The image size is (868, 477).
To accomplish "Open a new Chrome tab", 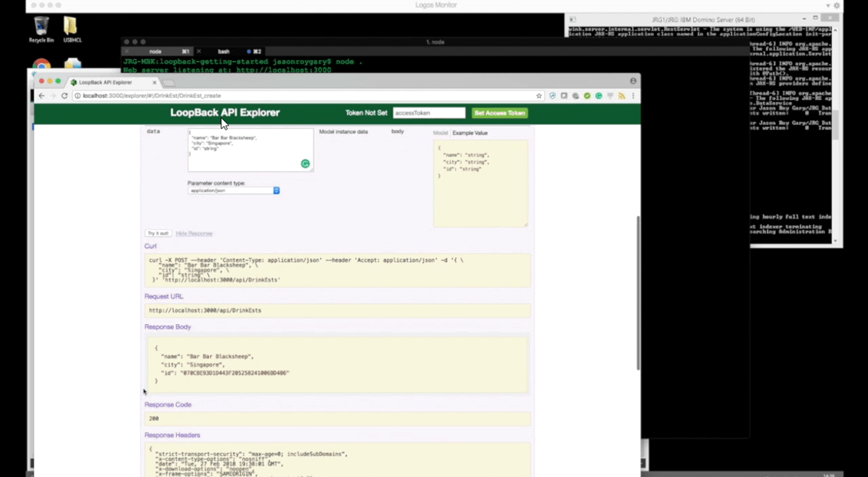I will click(169, 83).
